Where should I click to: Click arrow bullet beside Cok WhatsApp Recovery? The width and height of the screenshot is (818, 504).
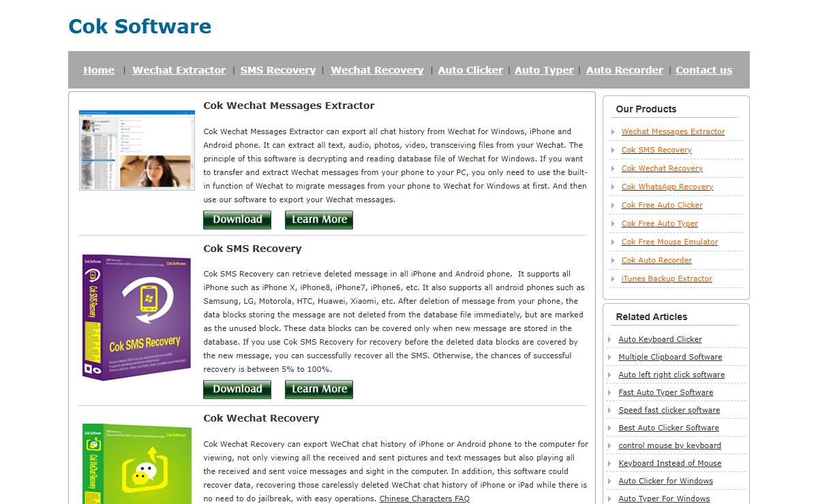(x=613, y=187)
